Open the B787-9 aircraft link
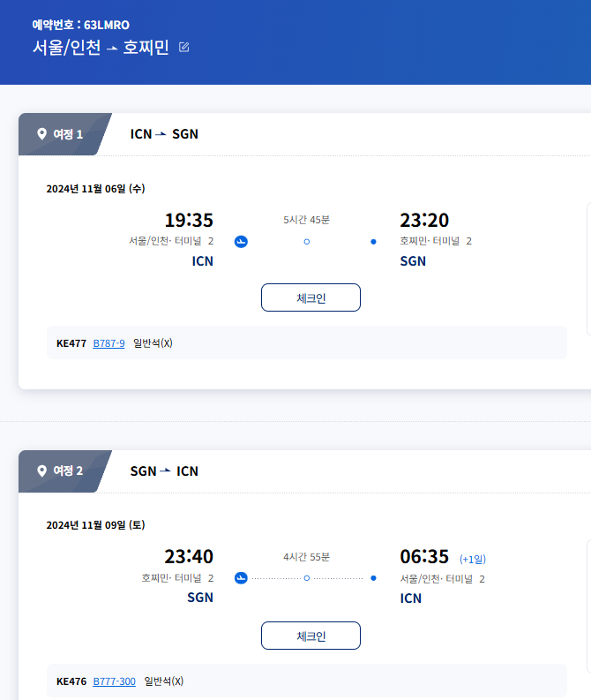Viewport: 591px width, 700px height. pos(108,343)
